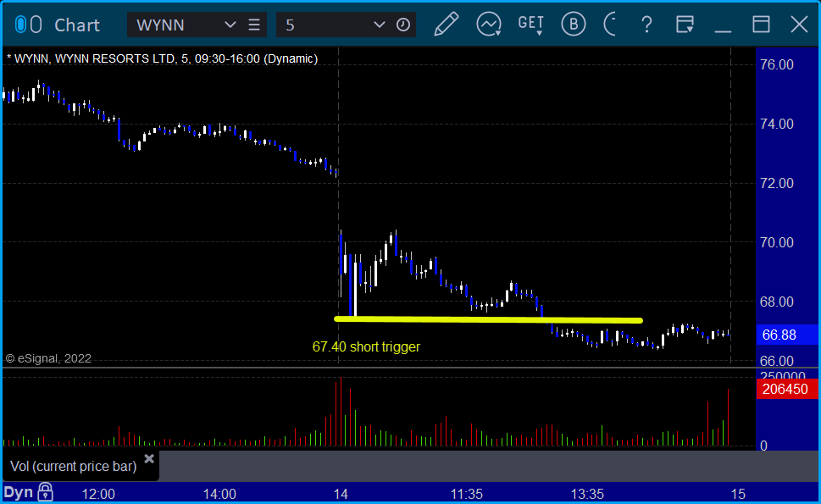This screenshot has width=821, height=504.
Task: Click the 74.00 price axis label
Action: 777,124
